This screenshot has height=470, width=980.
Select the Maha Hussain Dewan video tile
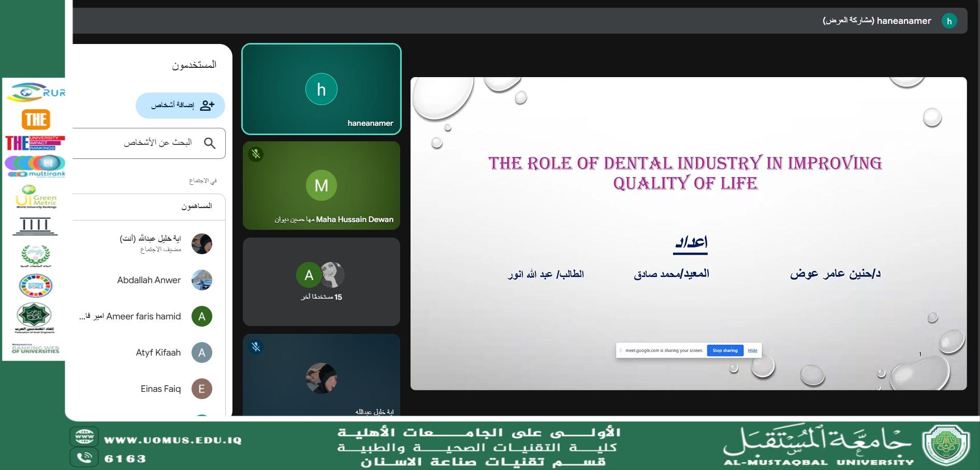coord(321,185)
